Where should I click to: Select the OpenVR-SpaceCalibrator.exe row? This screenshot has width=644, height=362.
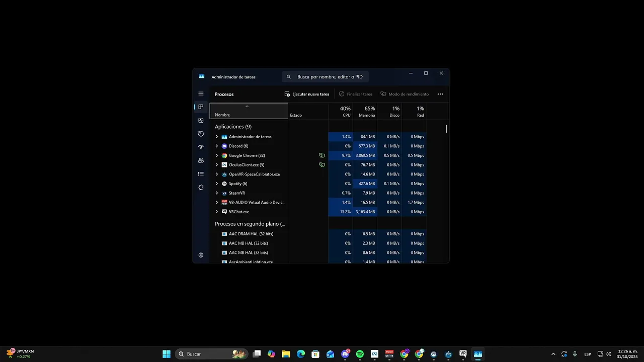click(318, 174)
